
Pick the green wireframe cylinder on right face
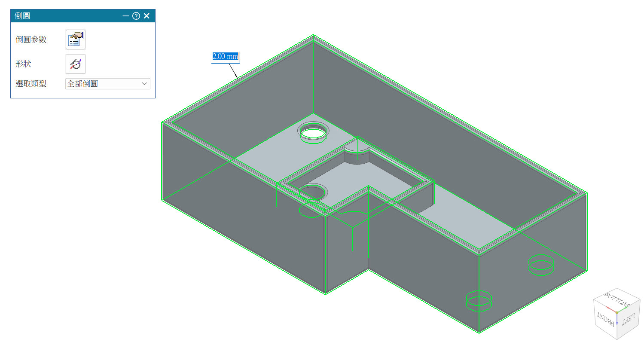coord(541,264)
